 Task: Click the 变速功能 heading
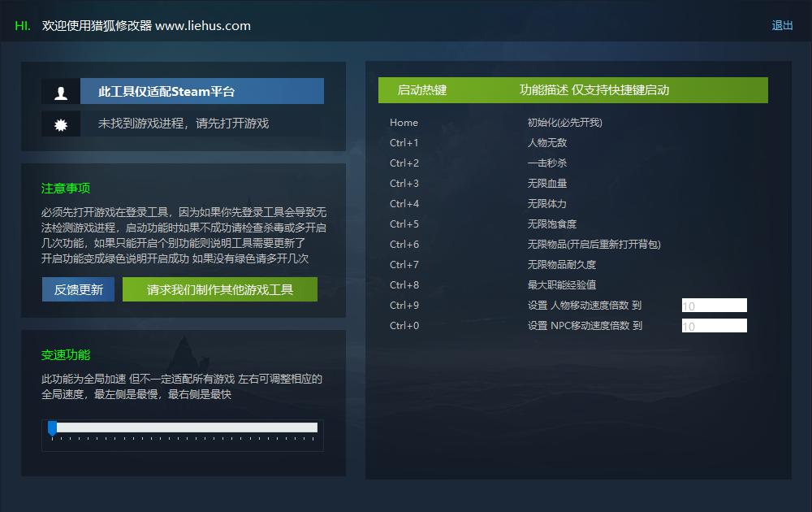(66, 355)
